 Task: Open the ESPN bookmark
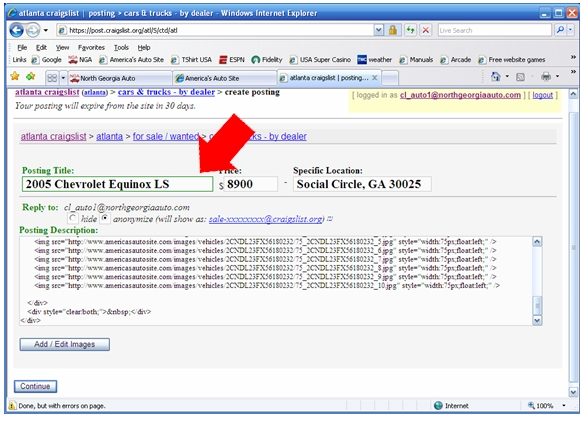pos(232,60)
